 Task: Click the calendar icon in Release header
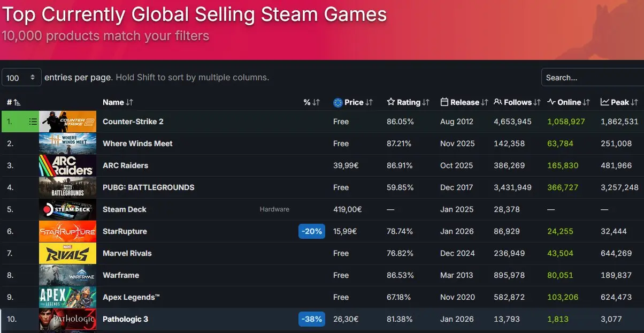pos(444,102)
